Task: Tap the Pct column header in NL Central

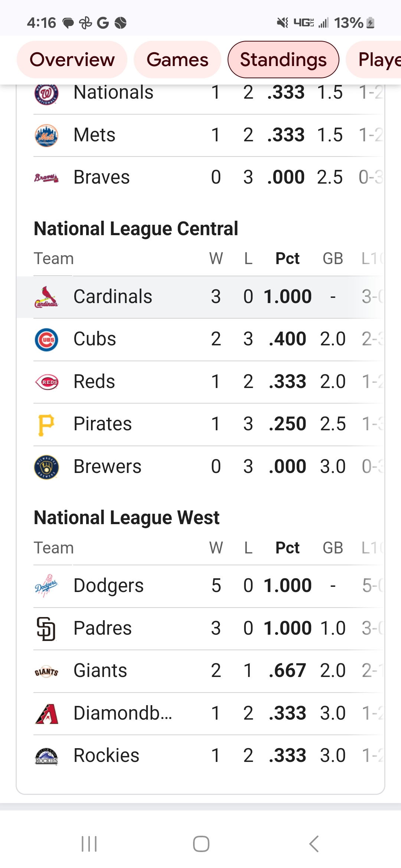Action: click(x=287, y=259)
